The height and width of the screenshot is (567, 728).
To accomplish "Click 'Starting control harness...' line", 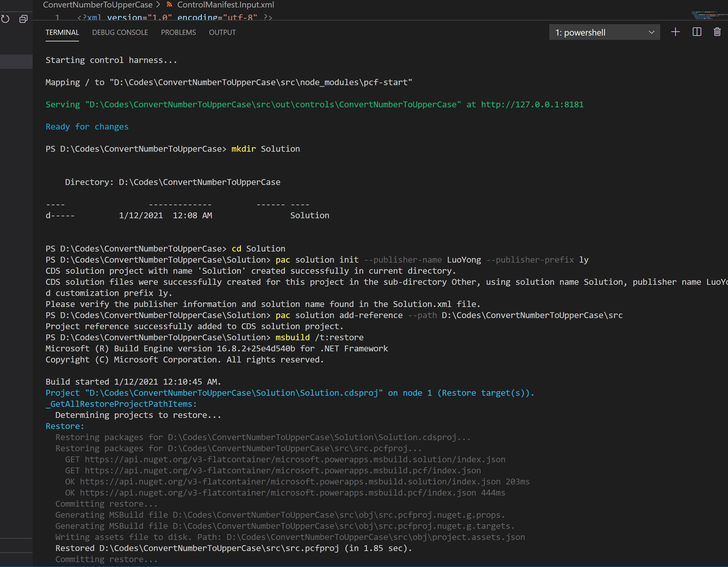I will (x=111, y=60).
